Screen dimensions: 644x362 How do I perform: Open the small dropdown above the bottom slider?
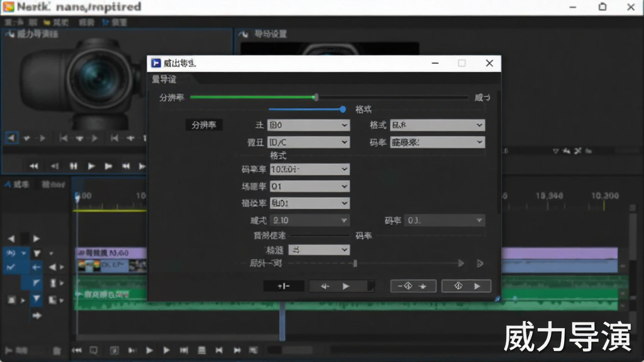[x=319, y=250]
